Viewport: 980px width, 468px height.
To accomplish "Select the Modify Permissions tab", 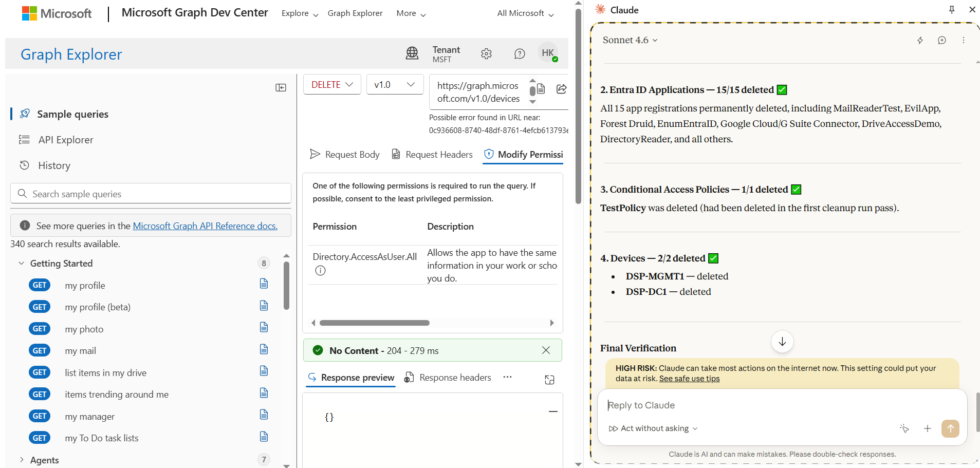I will click(524, 155).
